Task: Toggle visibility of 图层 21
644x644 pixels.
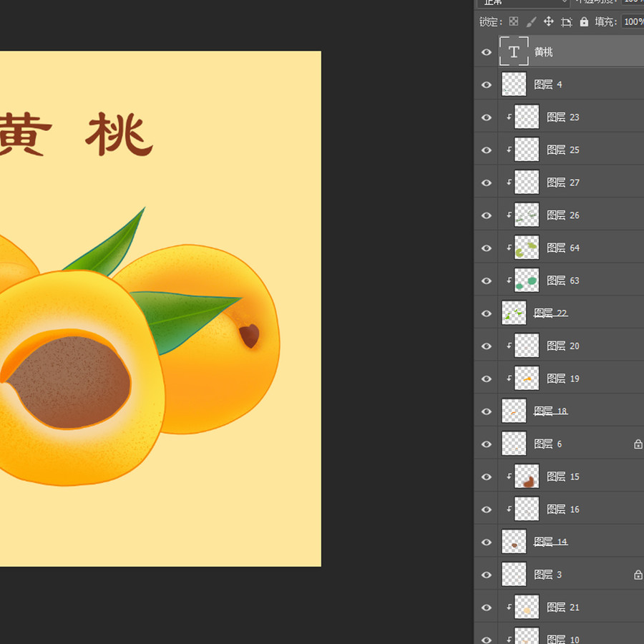Action: pos(487,608)
